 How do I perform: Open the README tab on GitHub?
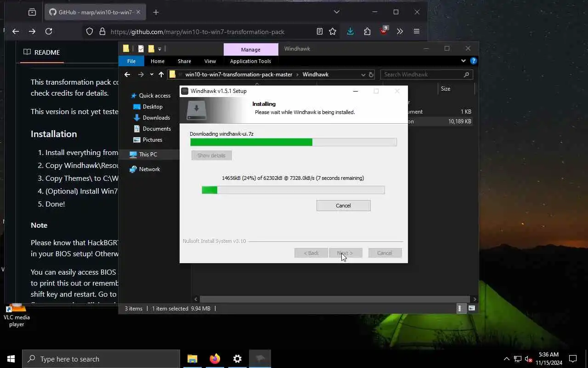pyautogui.click(x=42, y=52)
